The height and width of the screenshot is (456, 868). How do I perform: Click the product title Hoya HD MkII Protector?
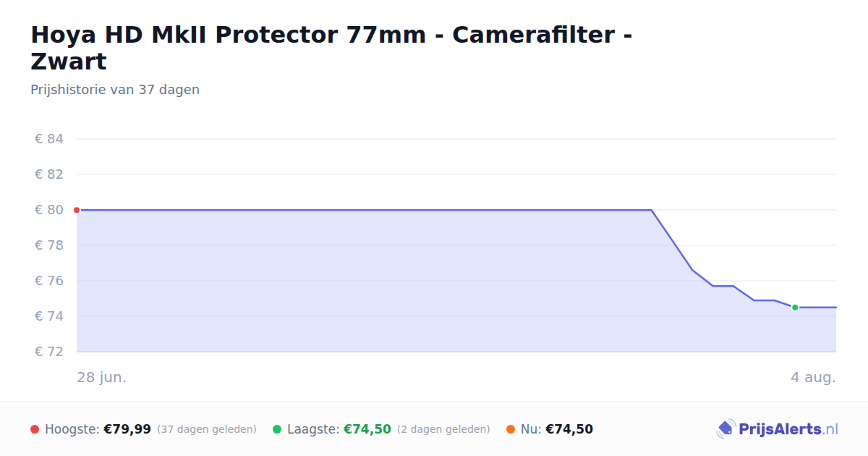(x=331, y=48)
